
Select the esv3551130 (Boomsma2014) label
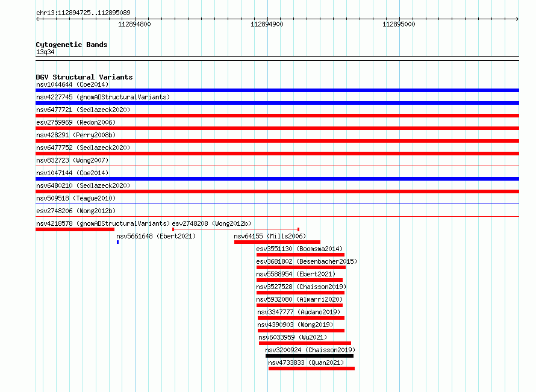click(299, 249)
